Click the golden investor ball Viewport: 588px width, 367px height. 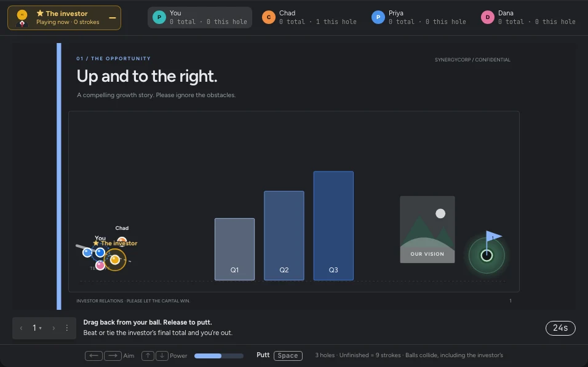(x=115, y=259)
